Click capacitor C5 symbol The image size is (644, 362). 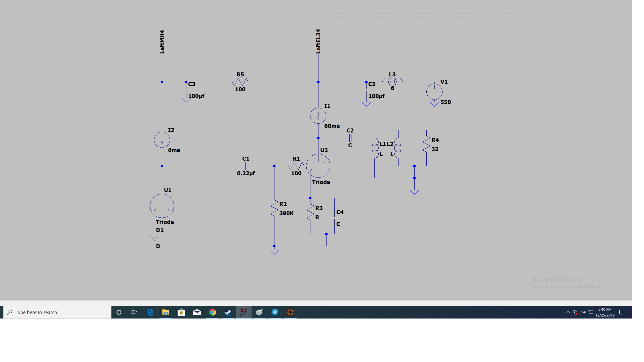(366, 90)
